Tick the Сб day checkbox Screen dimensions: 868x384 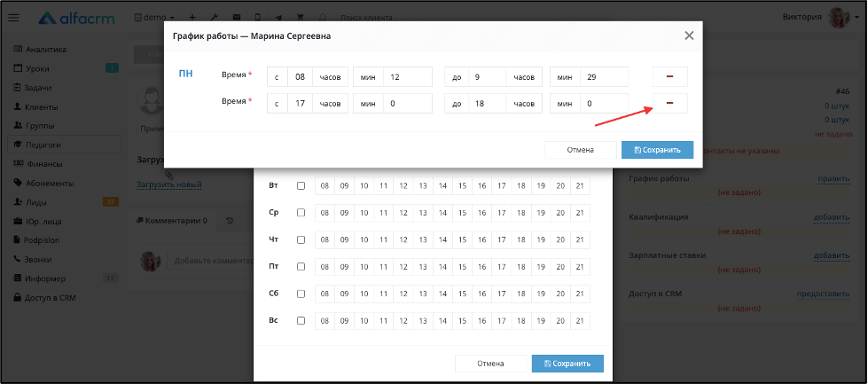(x=301, y=294)
